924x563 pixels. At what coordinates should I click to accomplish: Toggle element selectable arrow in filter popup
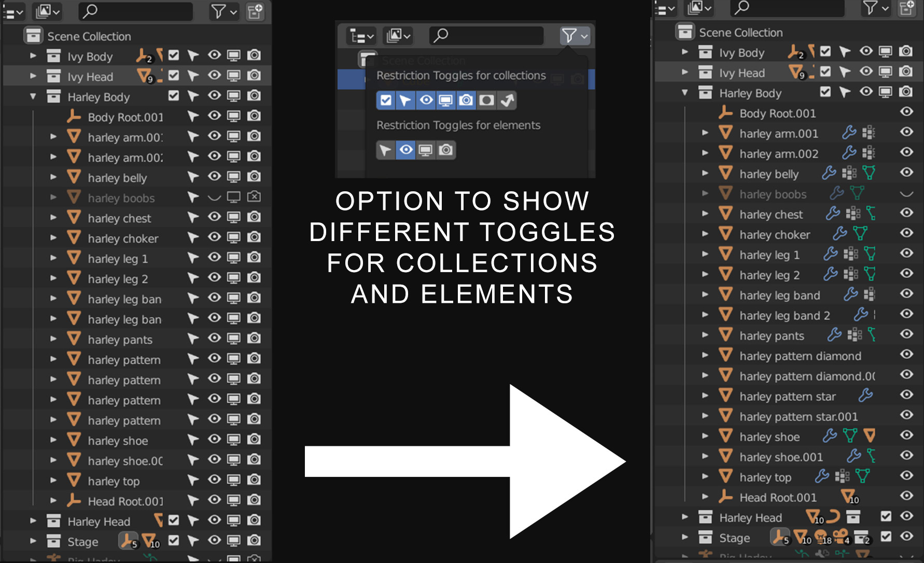385,150
